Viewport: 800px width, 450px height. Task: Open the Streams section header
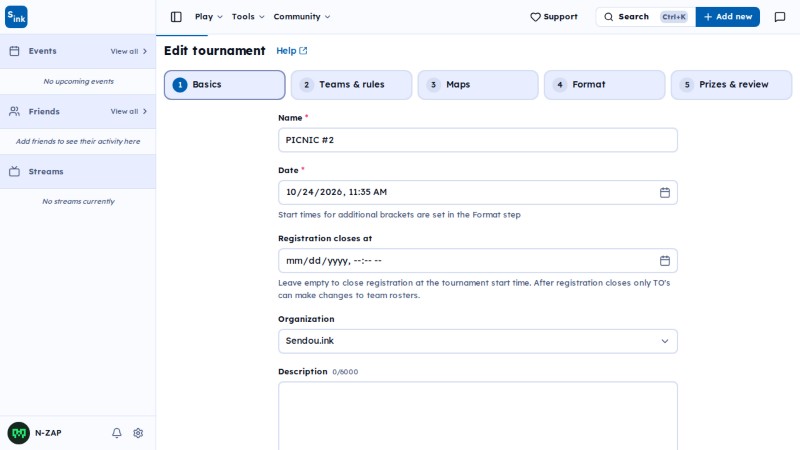tap(78, 171)
